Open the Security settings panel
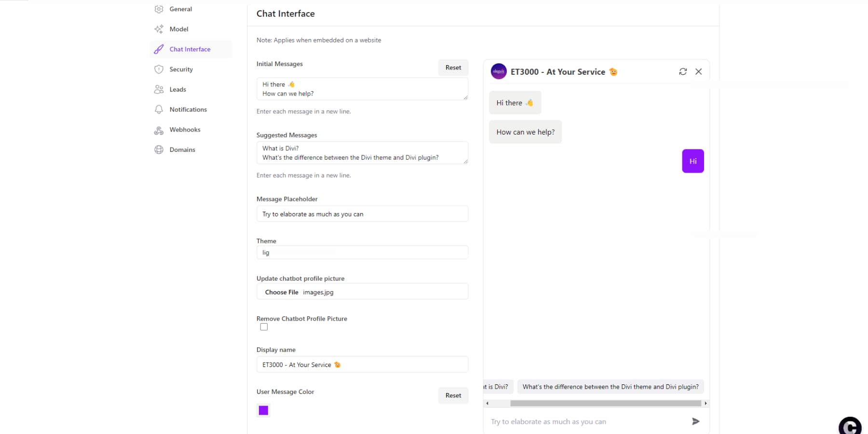Image resolution: width=868 pixels, height=434 pixels. 180,69
